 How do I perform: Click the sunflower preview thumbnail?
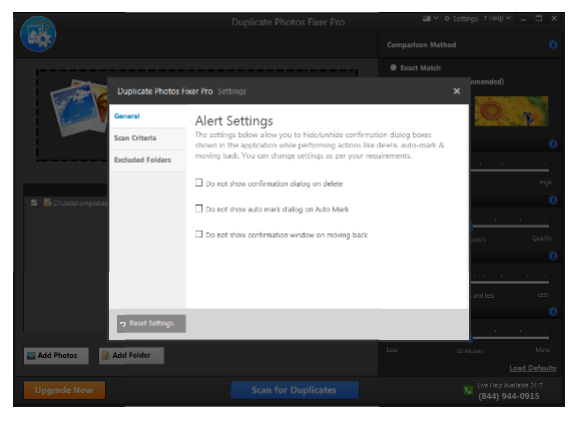pos(511,111)
